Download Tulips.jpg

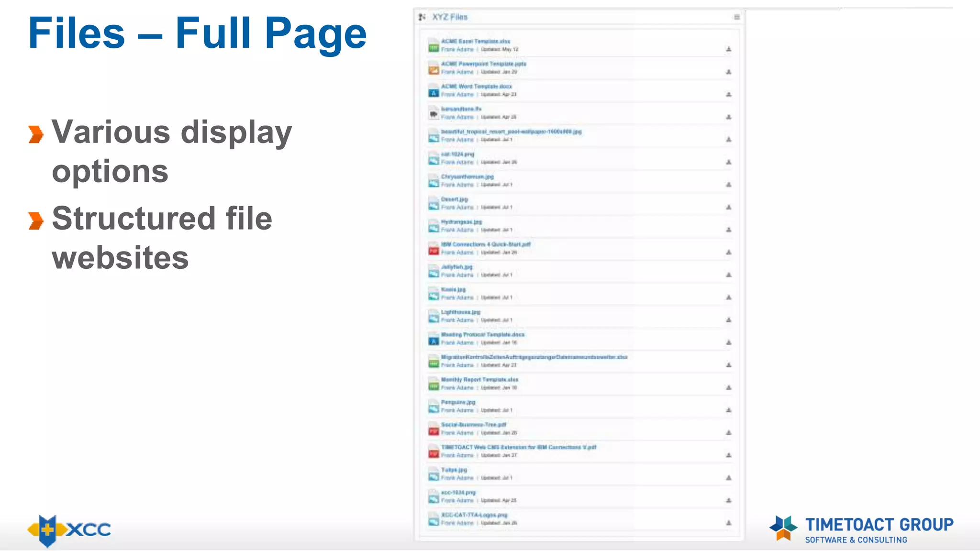pyautogui.click(x=728, y=478)
